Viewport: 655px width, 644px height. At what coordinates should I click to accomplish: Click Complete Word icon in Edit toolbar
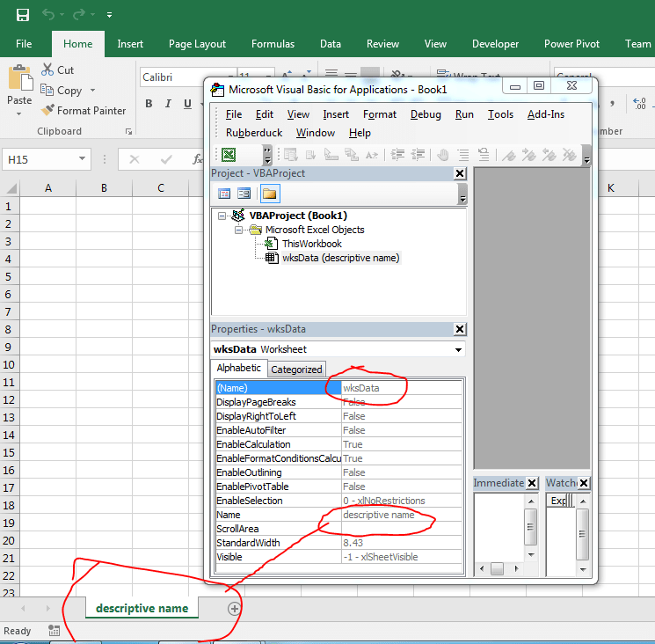[x=371, y=155]
